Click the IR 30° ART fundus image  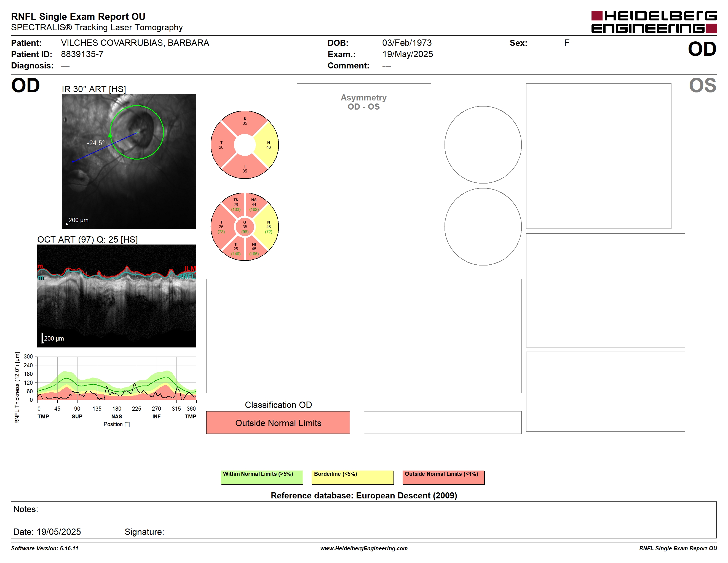coord(129,161)
